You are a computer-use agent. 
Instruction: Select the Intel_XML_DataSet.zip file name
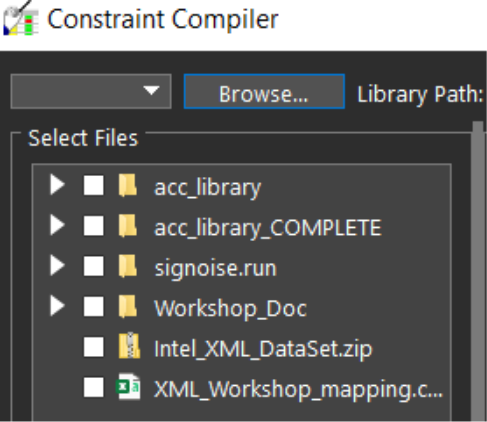[x=263, y=350]
